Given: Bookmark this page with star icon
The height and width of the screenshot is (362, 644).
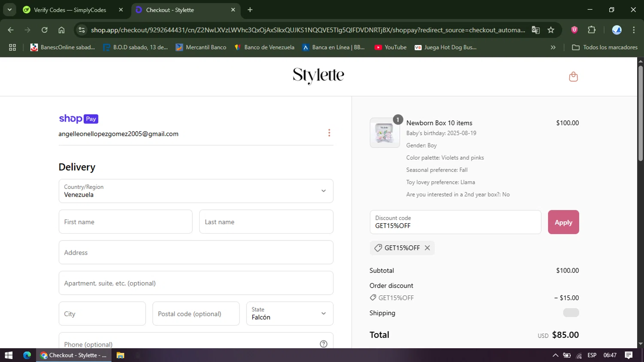Looking at the screenshot, I should [x=551, y=30].
